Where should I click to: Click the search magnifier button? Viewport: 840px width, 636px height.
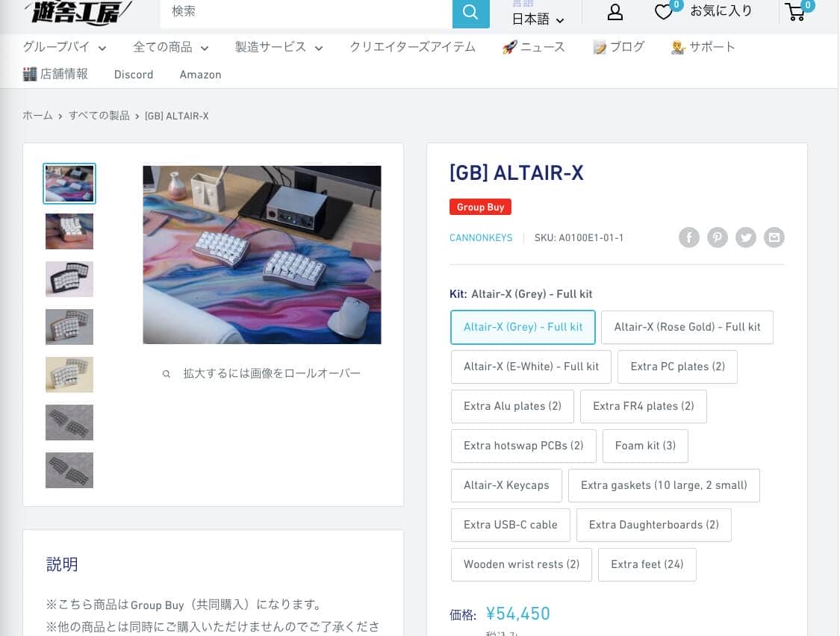tap(470, 13)
